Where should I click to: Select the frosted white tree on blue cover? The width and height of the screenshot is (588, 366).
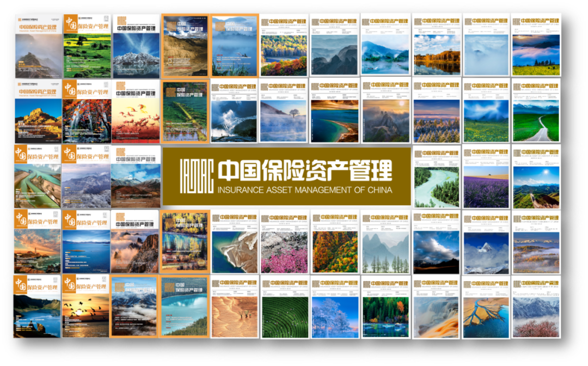334,308
